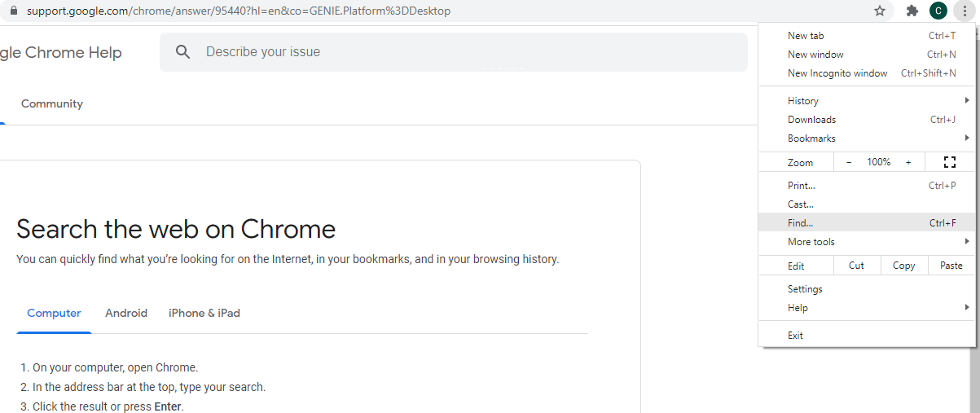Click the Describe your issue search field

454,52
